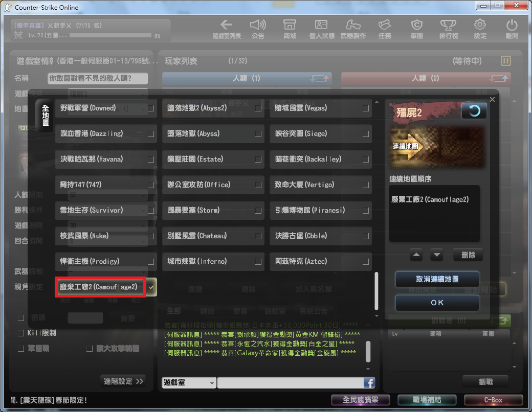Confirm map selection with OK
This screenshot has height=412, width=532.
coord(437,303)
